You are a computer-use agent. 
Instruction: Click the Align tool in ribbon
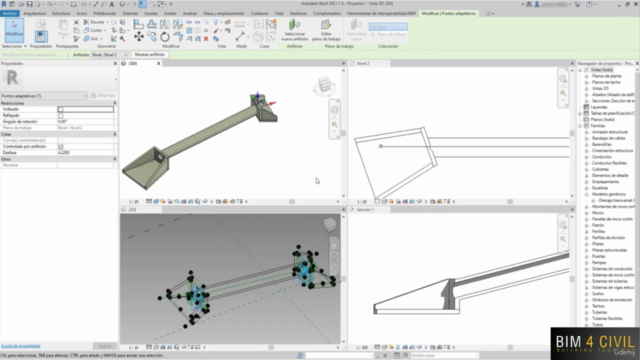(x=139, y=24)
